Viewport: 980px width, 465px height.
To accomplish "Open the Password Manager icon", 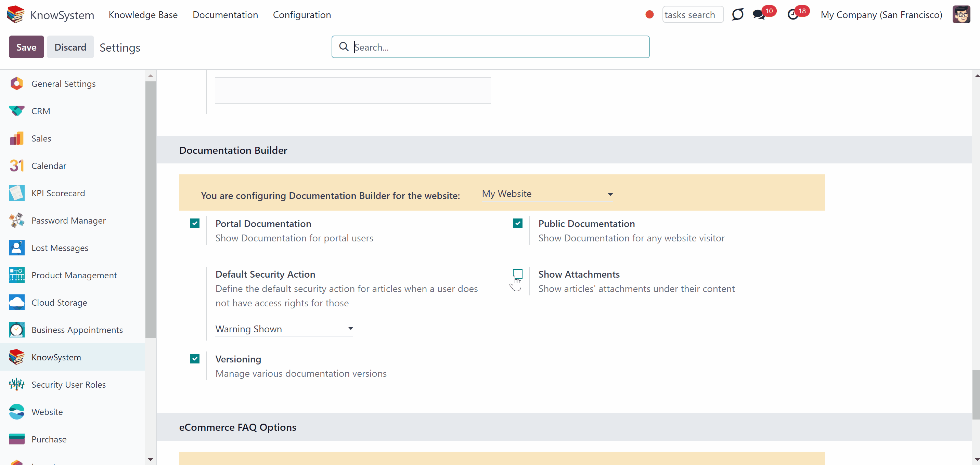I will click(x=17, y=221).
